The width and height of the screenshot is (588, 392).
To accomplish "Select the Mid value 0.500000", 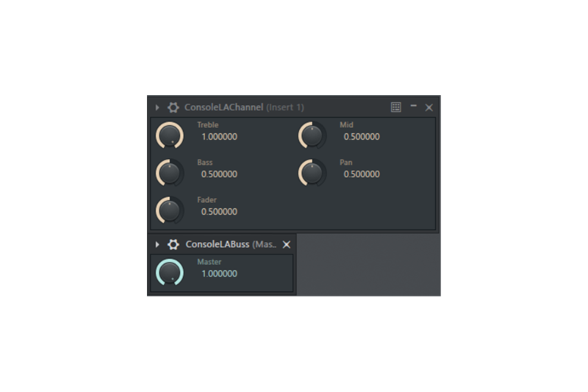I will (x=362, y=137).
